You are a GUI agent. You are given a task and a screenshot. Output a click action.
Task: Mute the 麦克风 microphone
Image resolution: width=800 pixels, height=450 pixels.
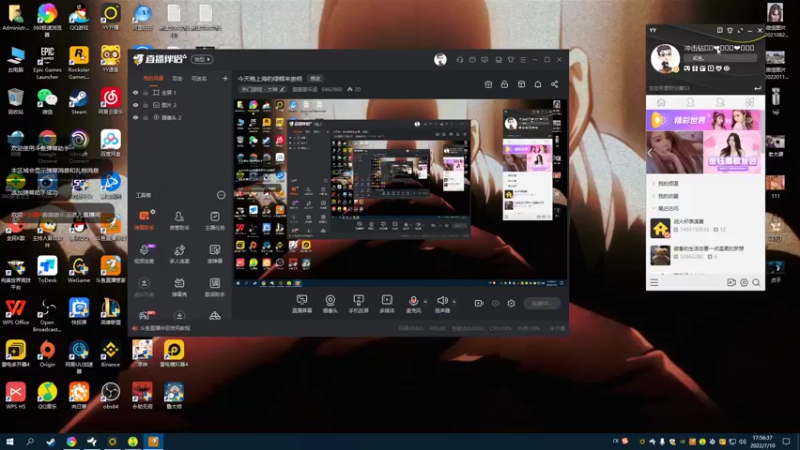[x=413, y=304]
